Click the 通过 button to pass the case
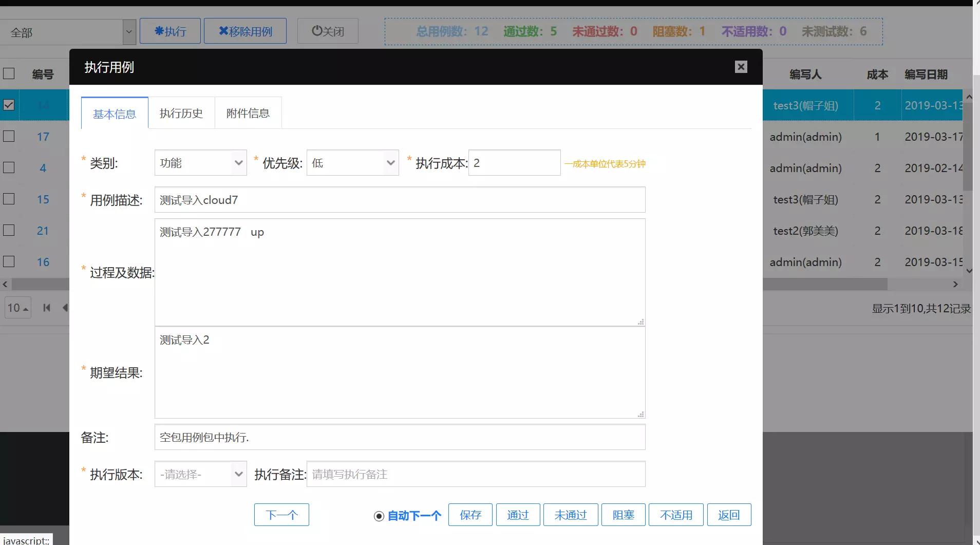Screen dimensions: 980x545 tap(517, 515)
